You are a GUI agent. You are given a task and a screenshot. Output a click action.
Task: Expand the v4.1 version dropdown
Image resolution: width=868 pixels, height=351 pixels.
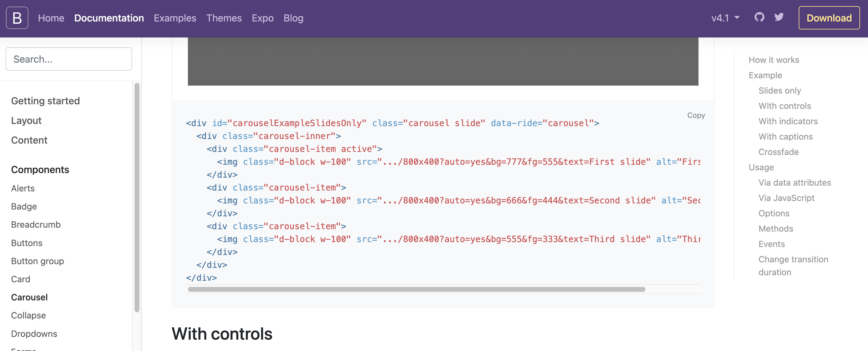[725, 18]
